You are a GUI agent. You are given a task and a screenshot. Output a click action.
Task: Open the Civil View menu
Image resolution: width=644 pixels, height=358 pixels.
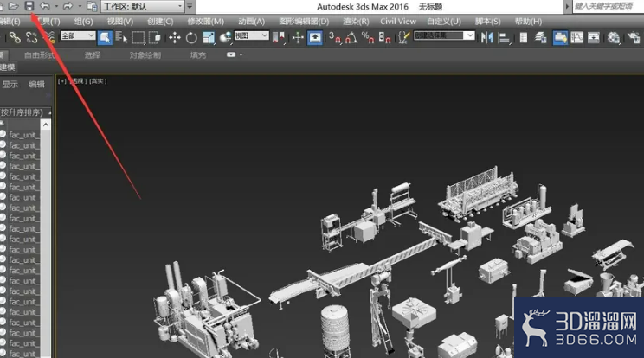tap(398, 22)
